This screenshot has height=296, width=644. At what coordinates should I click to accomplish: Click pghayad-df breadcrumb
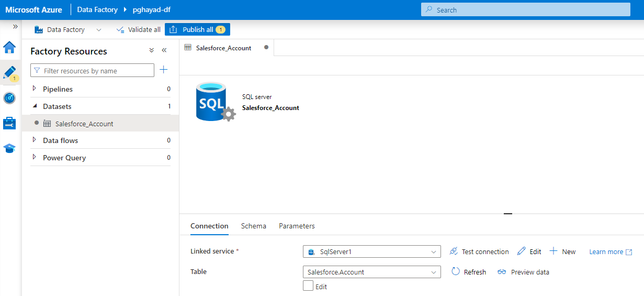point(152,10)
